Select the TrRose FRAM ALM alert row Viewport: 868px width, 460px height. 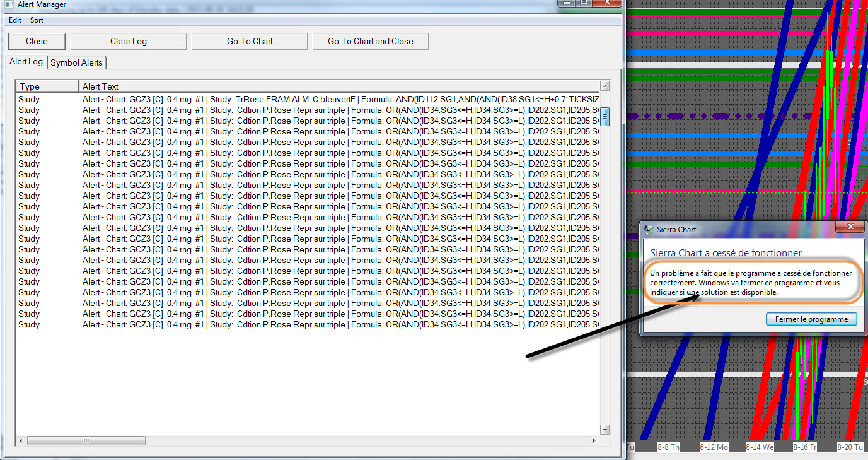pyautogui.click(x=308, y=99)
